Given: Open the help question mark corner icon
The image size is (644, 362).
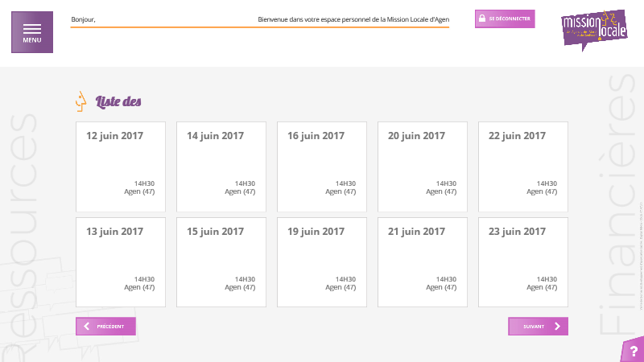Looking at the screenshot, I should [x=633, y=350].
